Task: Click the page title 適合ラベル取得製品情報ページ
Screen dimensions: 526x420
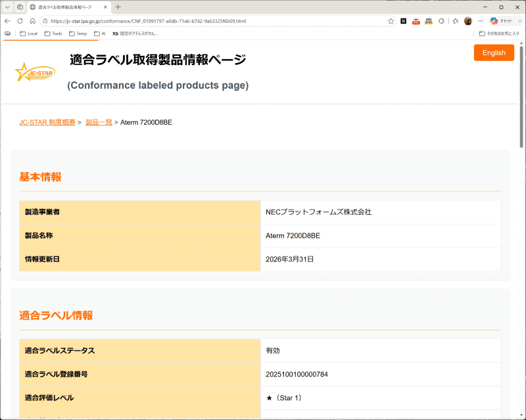Action: 158,60
